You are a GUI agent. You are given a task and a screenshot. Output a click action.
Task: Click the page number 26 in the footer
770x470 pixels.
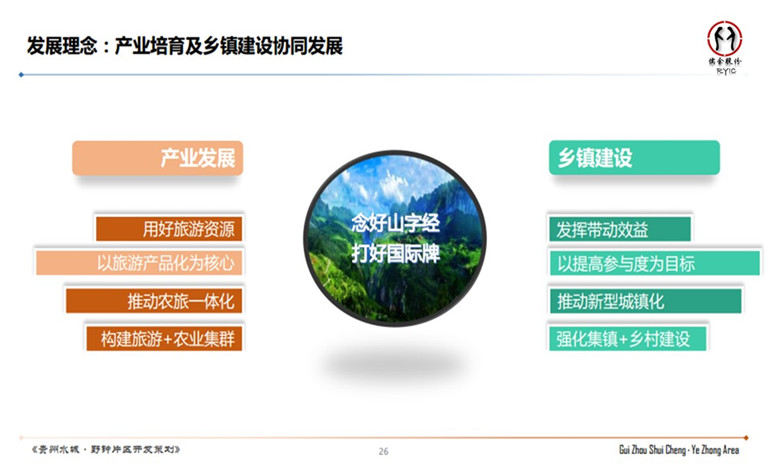coord(384,452)
